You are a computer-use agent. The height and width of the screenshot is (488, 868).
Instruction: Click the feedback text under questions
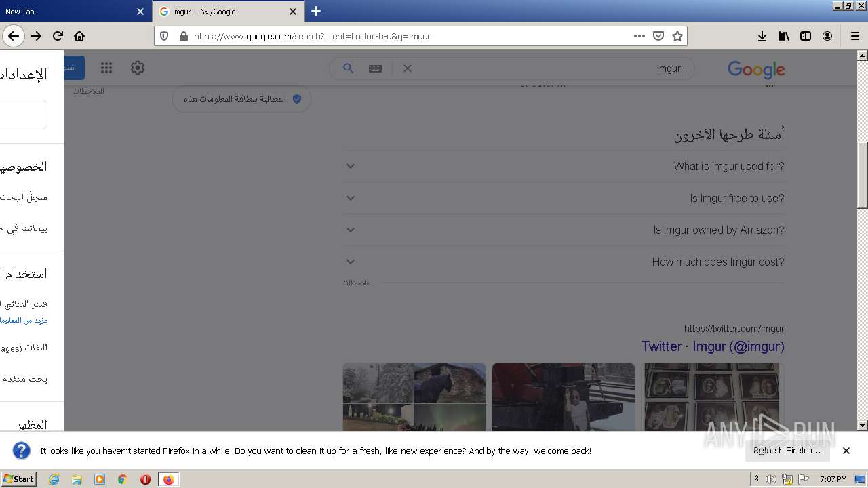[x=356, y=283]
